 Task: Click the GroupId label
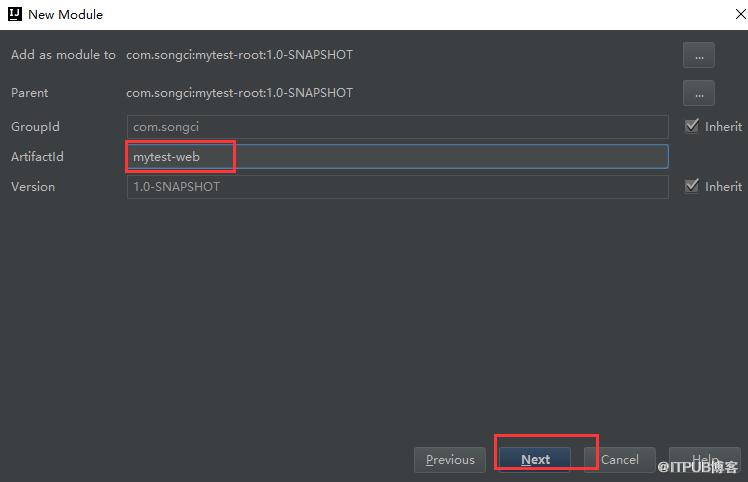(35, 127)
